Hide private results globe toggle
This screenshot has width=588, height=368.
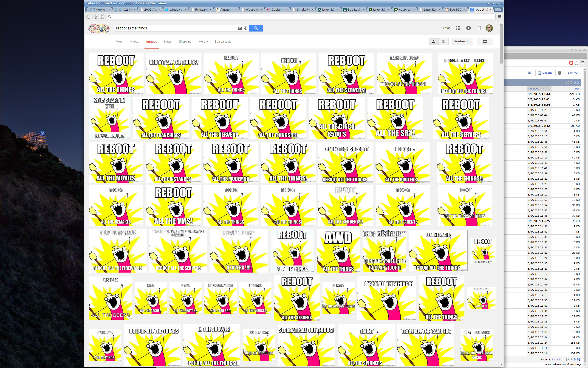click(444, 42)
